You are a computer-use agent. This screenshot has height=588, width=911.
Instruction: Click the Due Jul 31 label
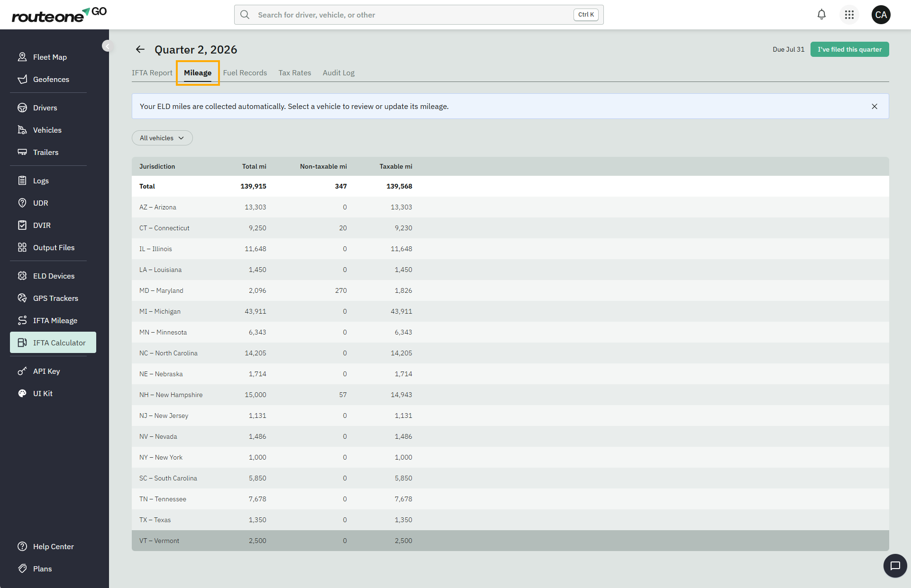[x=788, y=49]
